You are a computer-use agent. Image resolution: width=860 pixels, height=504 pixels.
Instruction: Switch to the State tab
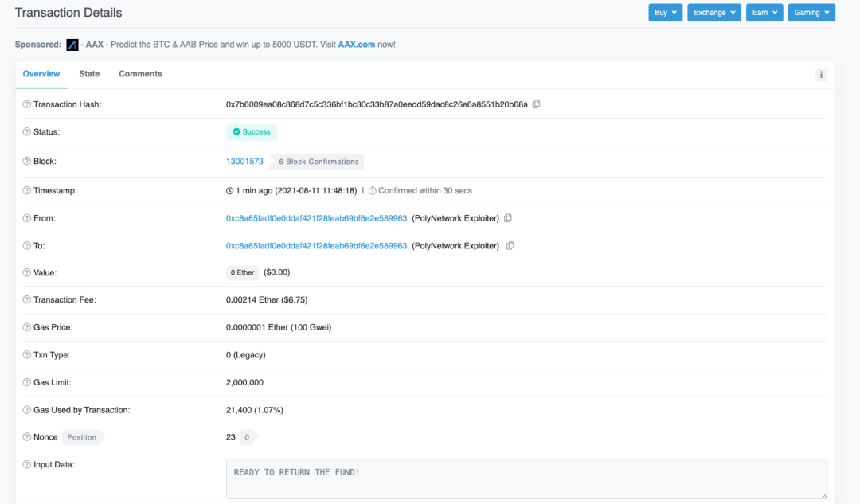coord(89,74)
